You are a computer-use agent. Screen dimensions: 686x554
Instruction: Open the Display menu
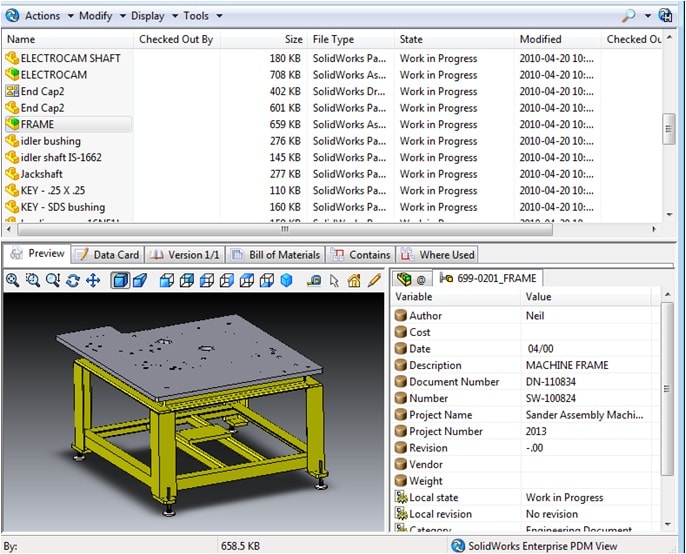(148, 16)
